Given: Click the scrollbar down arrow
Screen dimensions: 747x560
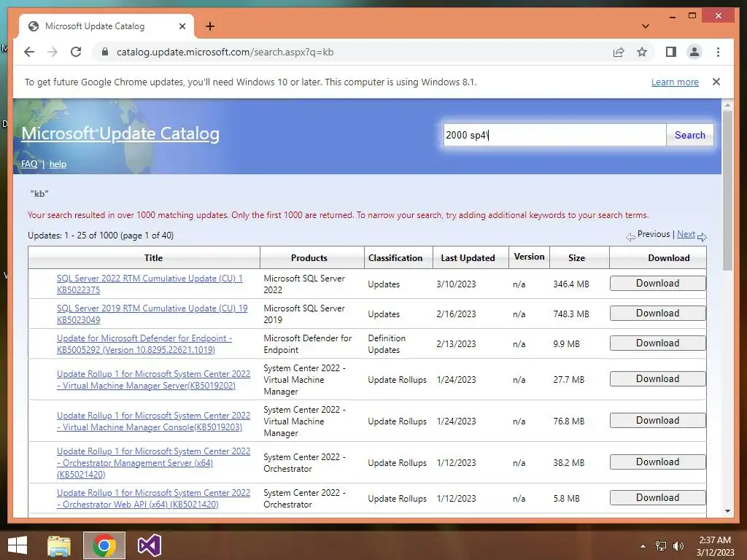Looking at the screenshot, I should point(727,511).
